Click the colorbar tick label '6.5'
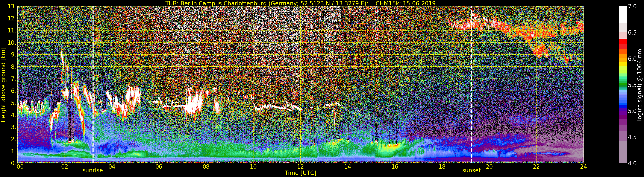The height and width of the screenshot is (177, 644). tap(632, 33)
